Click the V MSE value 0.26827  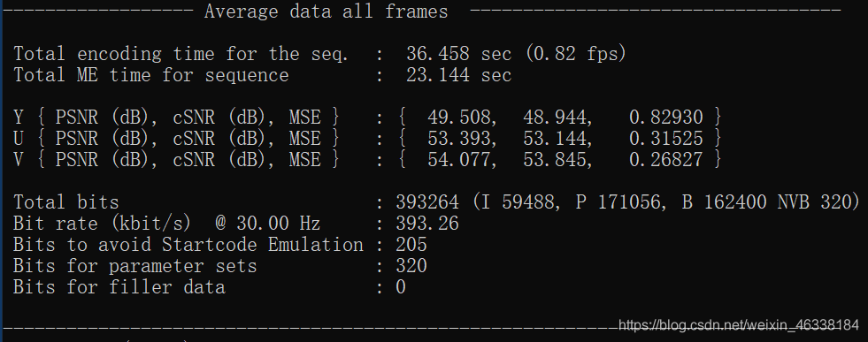[x=666, y=160]
